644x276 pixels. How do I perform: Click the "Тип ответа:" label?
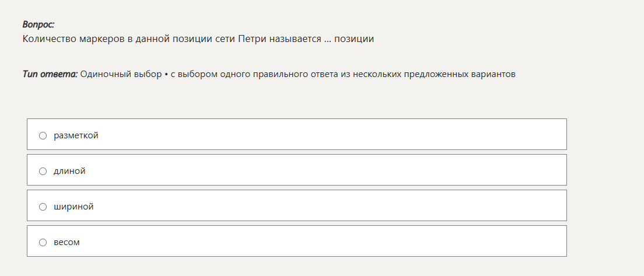[50, 74]
